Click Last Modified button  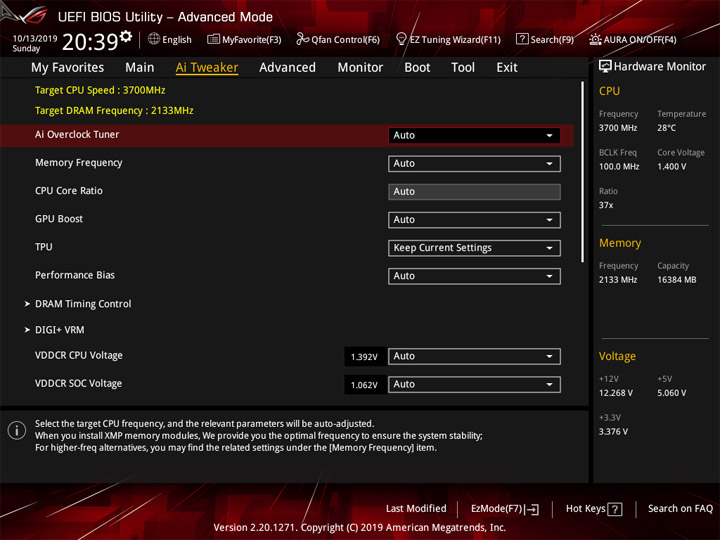coord(416,509)
